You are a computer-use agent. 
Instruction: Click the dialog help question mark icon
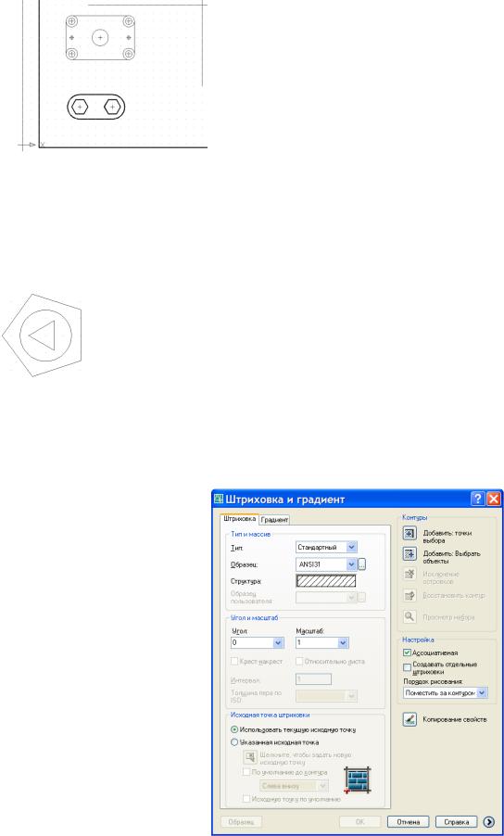478,499
